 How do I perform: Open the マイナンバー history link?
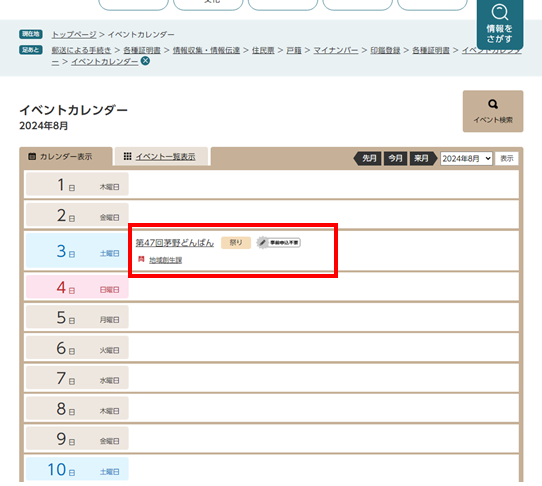pos(336,50)
